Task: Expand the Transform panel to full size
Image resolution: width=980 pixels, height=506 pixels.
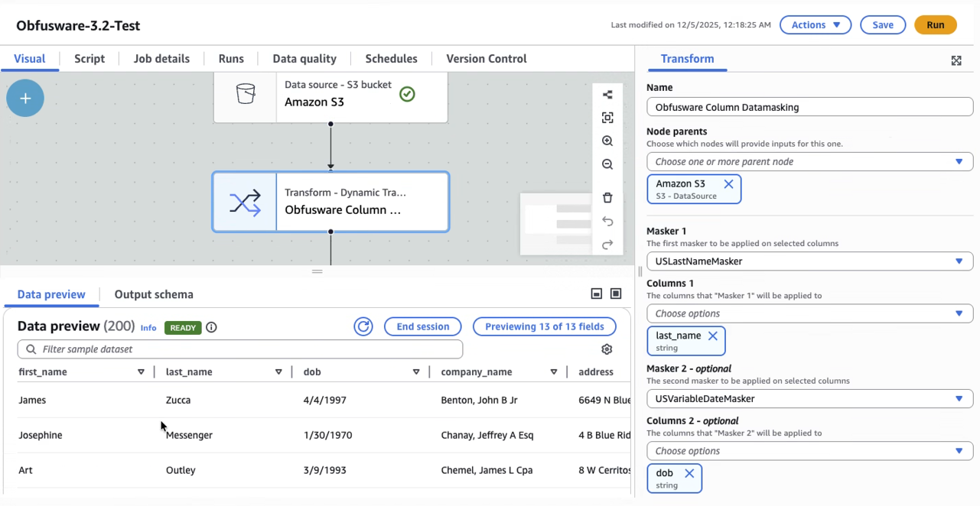Action: click(956, 60)
